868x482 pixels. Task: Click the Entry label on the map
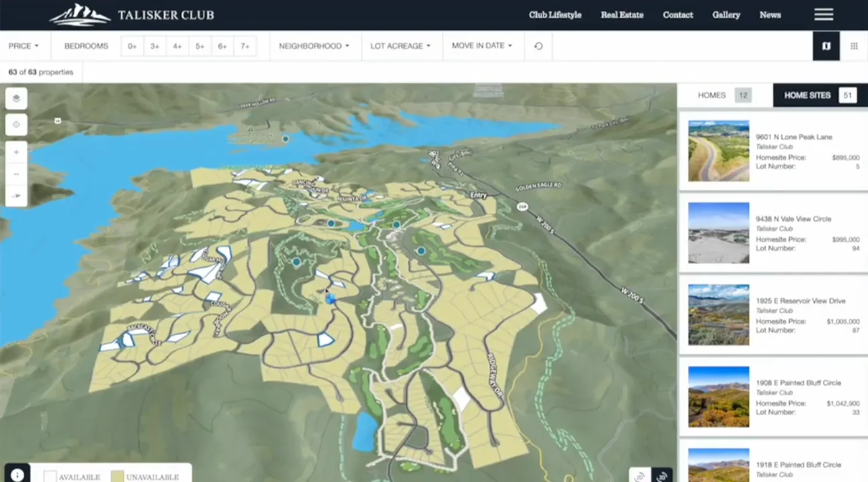pyautogui.click(x=478, y=195)
